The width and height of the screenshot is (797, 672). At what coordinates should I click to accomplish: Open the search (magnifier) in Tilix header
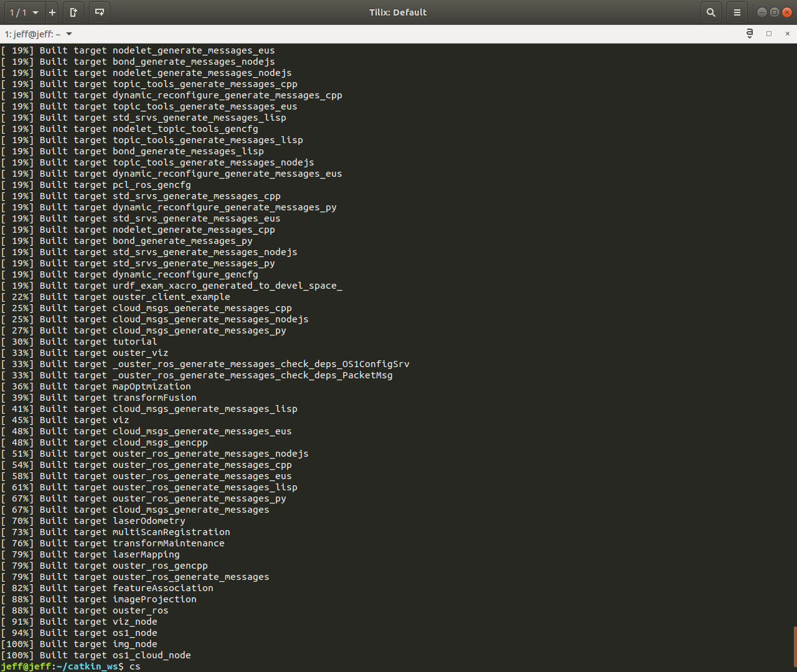point(710,12)
